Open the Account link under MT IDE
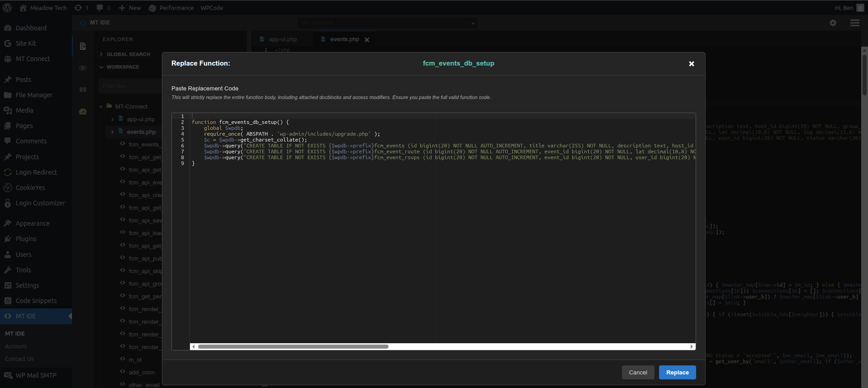 (16, 346)
